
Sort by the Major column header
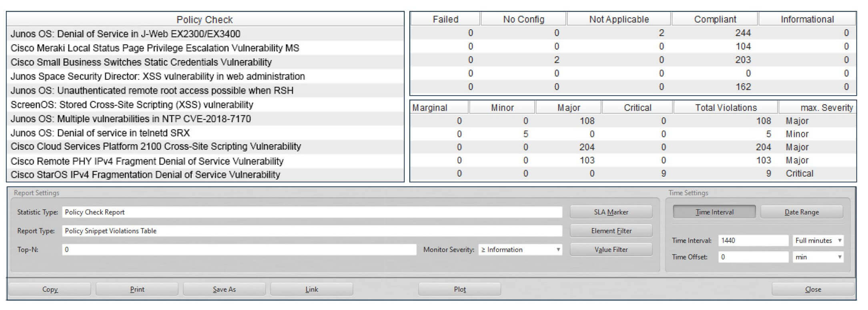[x=569, y=107]
